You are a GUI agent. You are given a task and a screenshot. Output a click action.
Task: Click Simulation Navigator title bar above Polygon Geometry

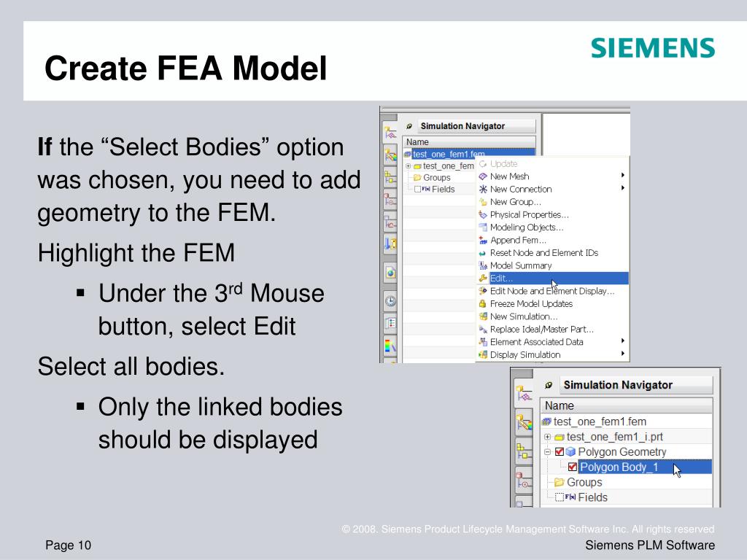(x=635, y=385)
